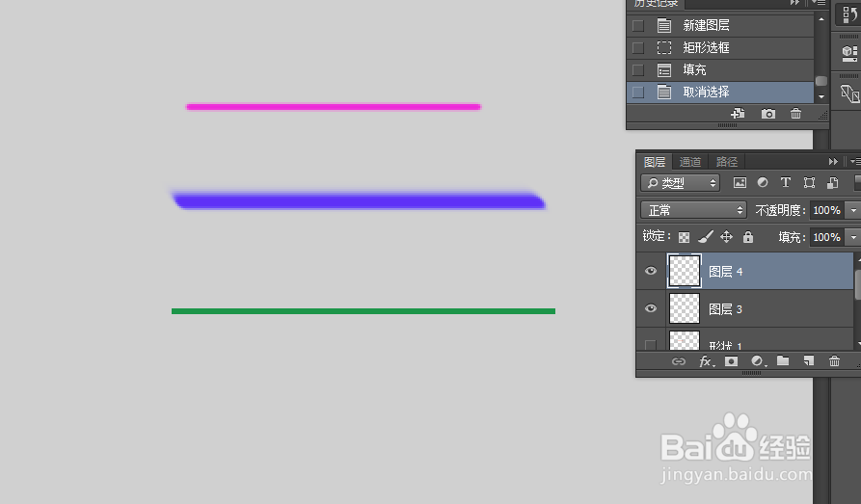Filter layers by smart object type

pos(832,183)
